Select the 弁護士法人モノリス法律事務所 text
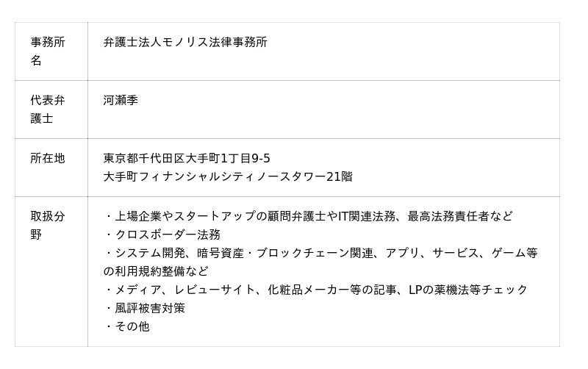The width and height of the screenshot is (588, 369). tap(185, 42)
